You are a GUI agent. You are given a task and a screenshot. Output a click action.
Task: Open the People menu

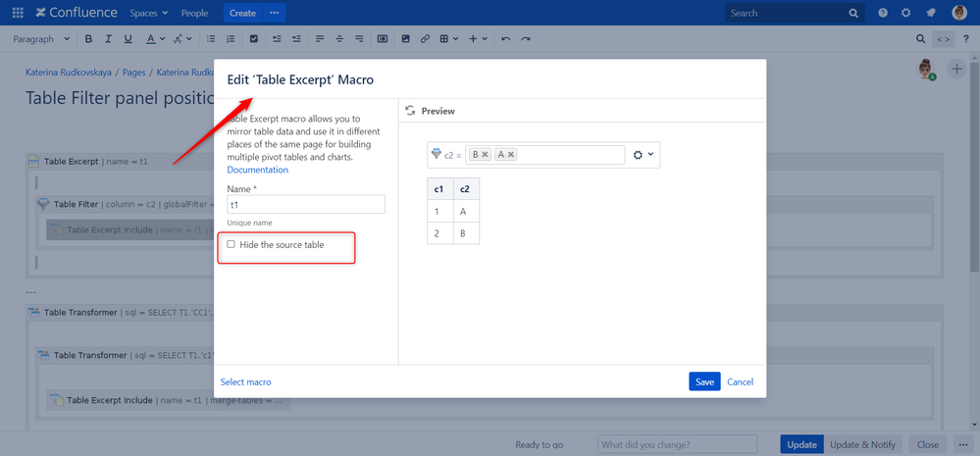[x=195, y=13]
